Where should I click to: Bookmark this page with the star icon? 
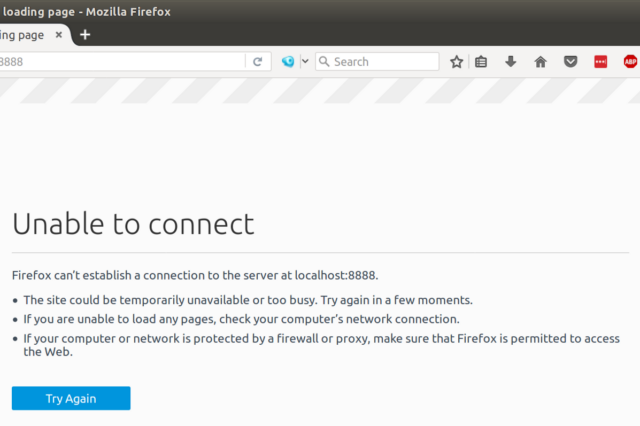click(x=456, y=62)
